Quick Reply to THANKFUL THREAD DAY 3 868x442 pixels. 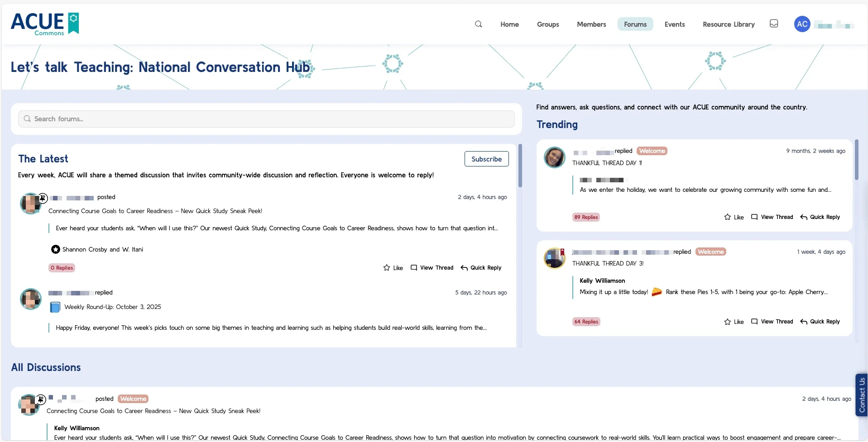tap(820, 322)
